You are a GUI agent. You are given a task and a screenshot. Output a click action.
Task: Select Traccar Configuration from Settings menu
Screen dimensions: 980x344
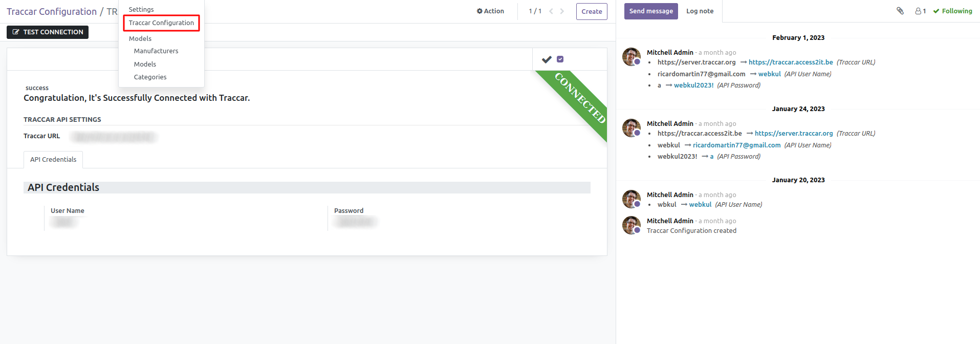(x=161, y=23)
